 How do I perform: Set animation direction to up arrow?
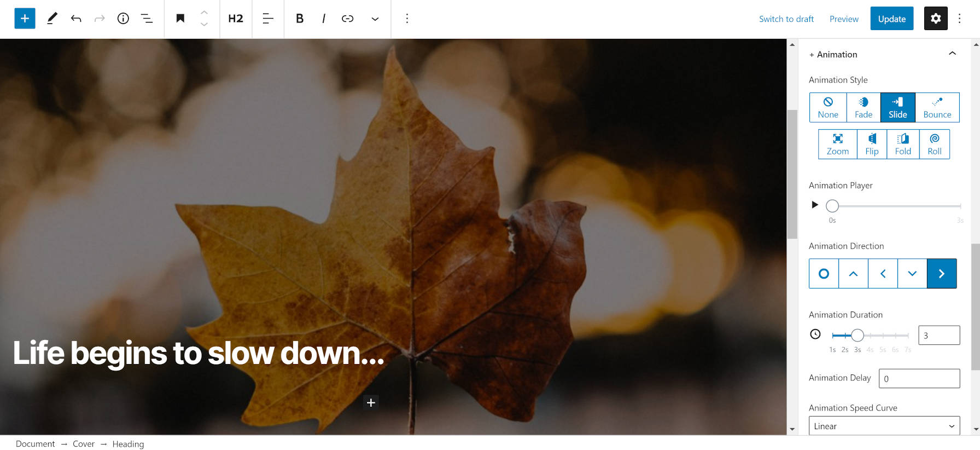pyautogui.click(x=853, y=274)
